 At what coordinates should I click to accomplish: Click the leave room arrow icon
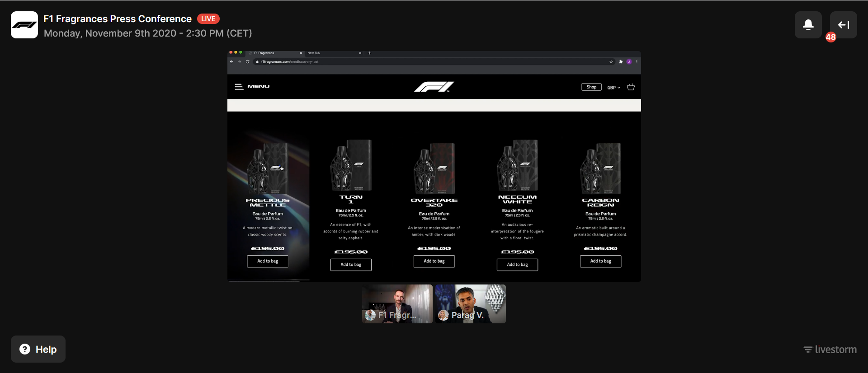pyautogui.click(x=844, y=25)
